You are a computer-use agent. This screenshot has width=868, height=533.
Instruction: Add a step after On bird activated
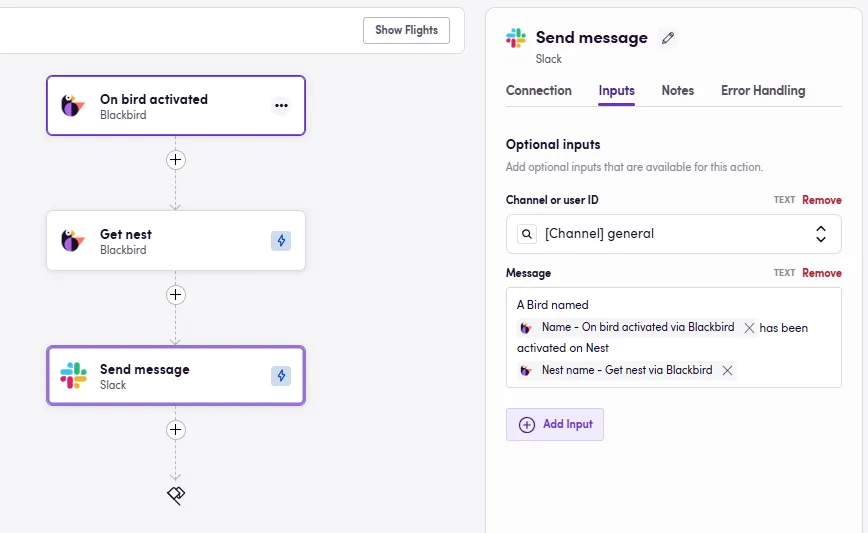[x=175, y=159]
